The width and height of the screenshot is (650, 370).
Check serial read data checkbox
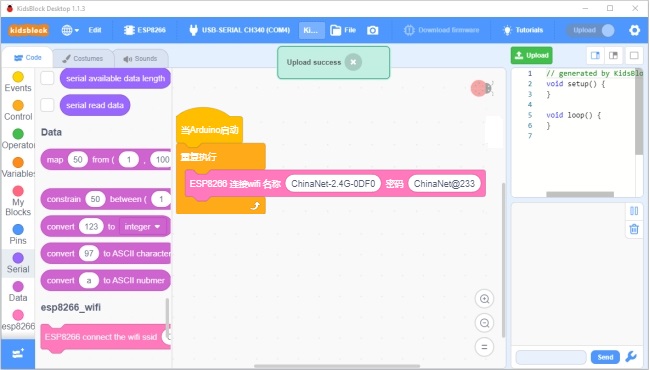tap(47, 105)
